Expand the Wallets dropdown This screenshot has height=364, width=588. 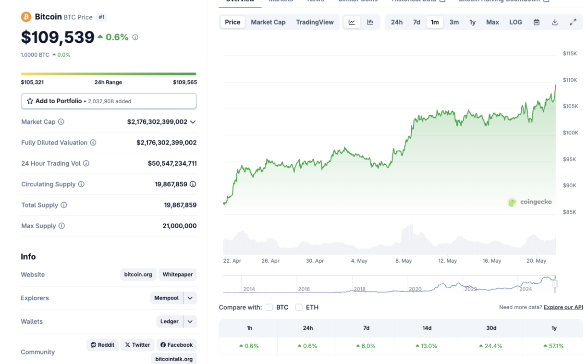pyautogui.click(x=189, y=321)
